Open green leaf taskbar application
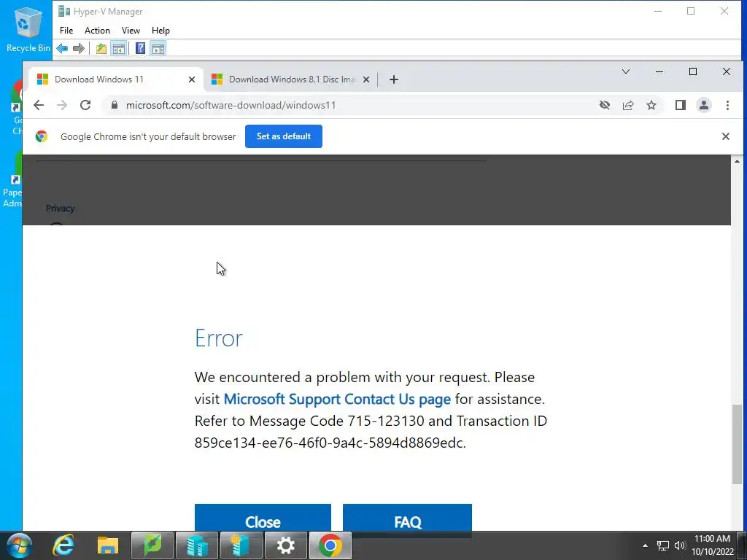The height and width of the screenshot is (560, 747). pos(152,545)
